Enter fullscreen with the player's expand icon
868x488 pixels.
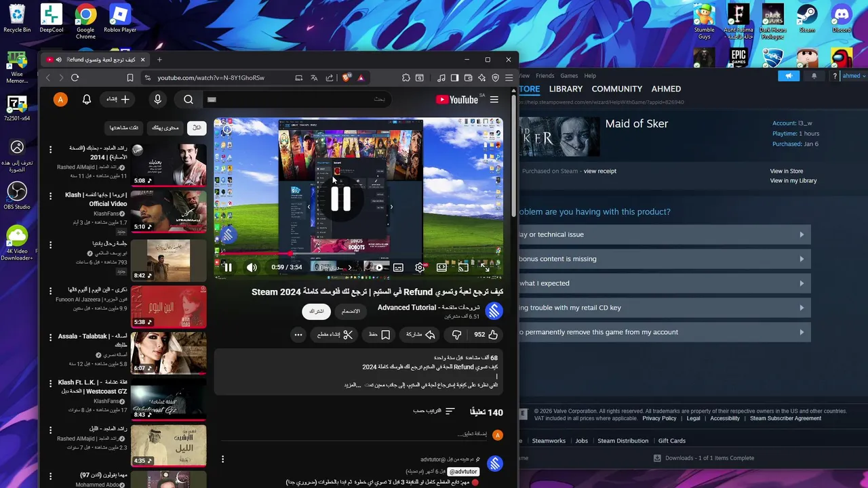click(x=485, y=268)
